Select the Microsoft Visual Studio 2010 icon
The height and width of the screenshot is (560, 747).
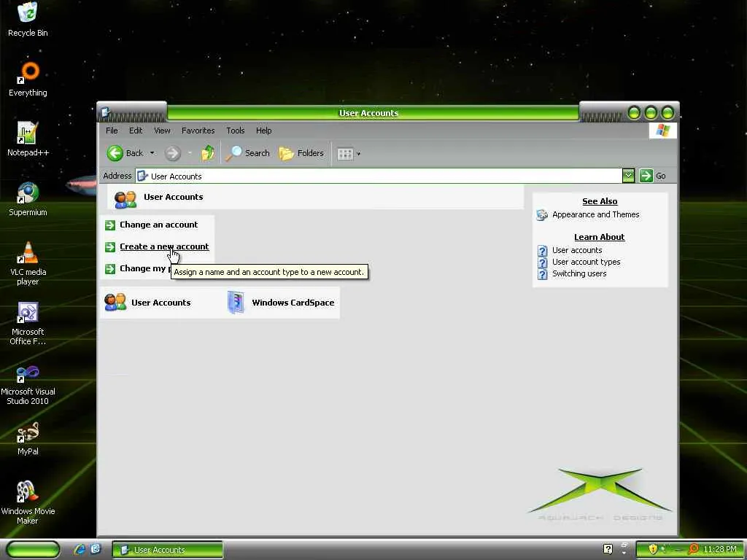[28, 384]
